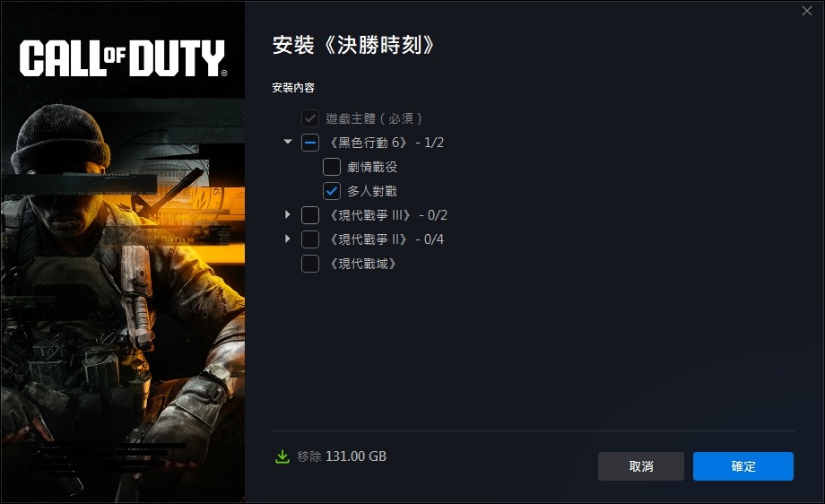This screenshot has height=504, width=825.
Task: Click the Call of Duty logo
Action: point(124,58)
